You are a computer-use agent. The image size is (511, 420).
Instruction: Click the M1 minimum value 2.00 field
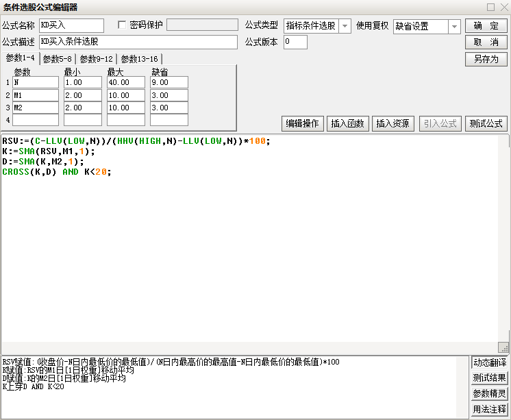point(83,95)
